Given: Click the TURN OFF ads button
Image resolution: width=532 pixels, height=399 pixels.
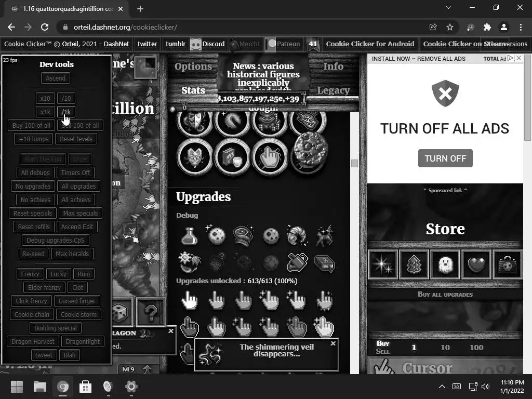Looking at the screenshot, I should click(x=445, y=158).
